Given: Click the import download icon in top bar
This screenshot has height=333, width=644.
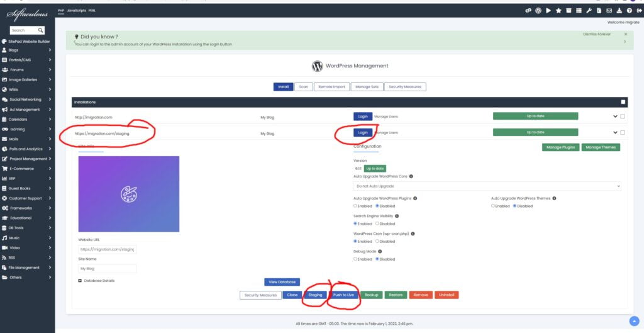Looking at the screenshot, I should coord(619,11).
